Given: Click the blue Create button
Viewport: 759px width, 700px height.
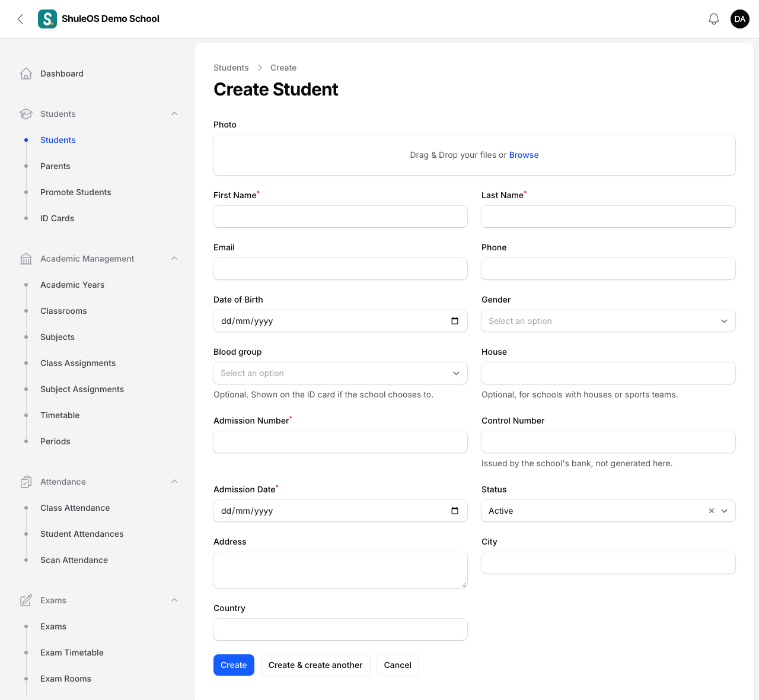Looking at the screenshot, I should click(234, 665).
